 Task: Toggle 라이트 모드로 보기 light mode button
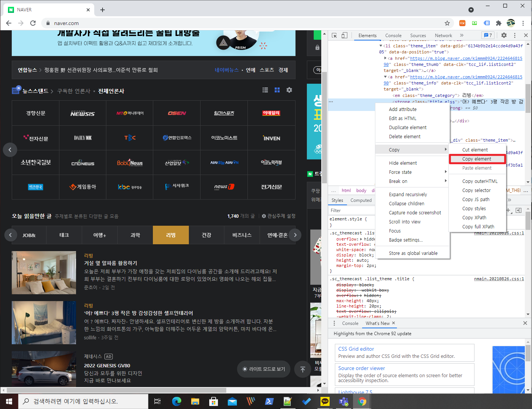264,369
